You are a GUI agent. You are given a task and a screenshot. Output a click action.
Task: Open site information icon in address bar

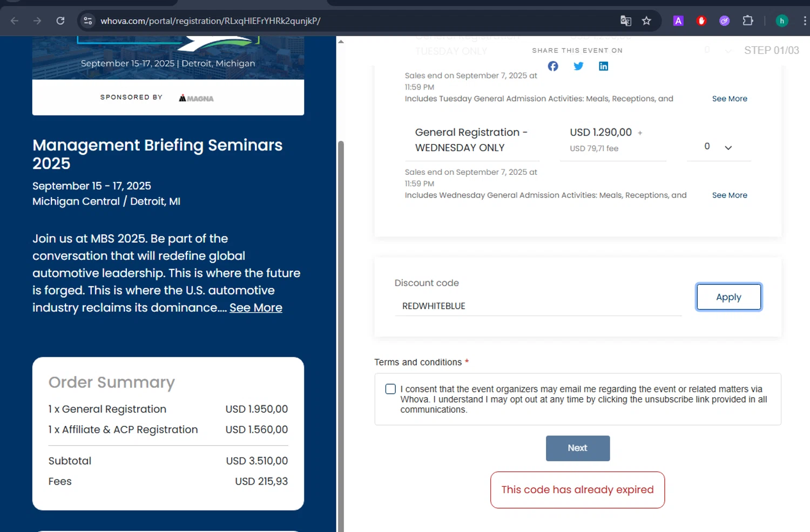tap(87, 21)
